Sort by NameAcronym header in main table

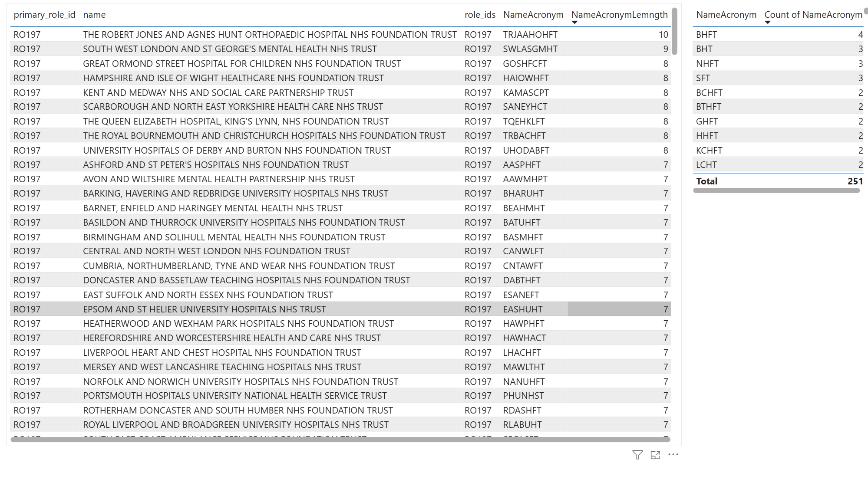(x=533, y=15)
